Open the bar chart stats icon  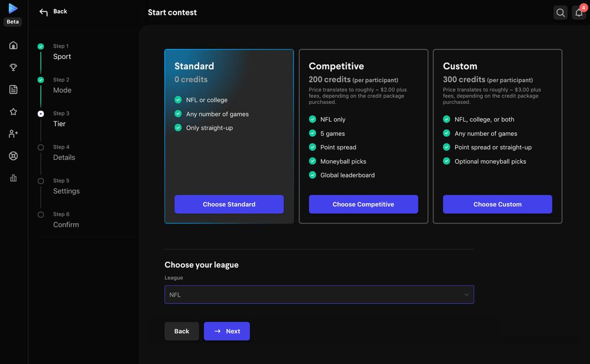[x=12, y=177]
